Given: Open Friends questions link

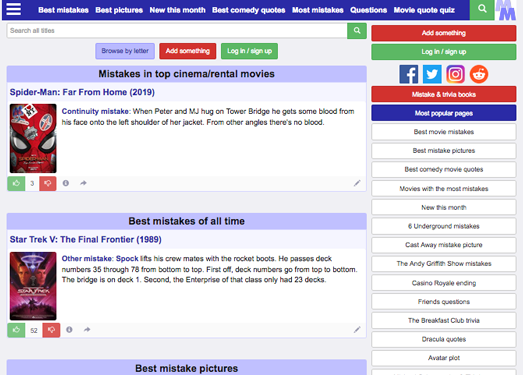Looking at the screenshot, I should click(444, 302).
